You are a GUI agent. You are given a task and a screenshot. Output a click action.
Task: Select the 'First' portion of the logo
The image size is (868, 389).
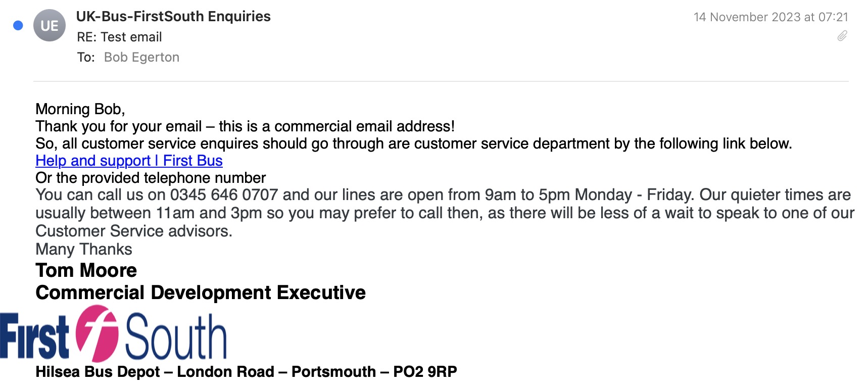tap(35, 335)
